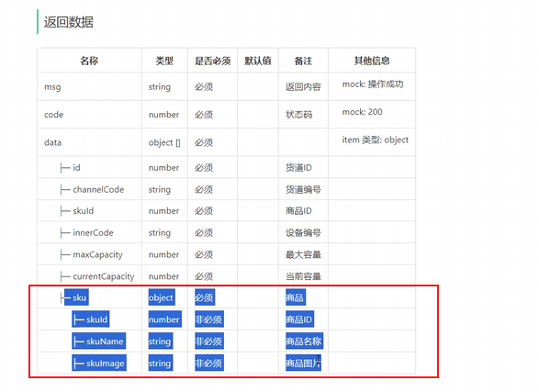Select the code field name
539x392 pixels.
53,115
